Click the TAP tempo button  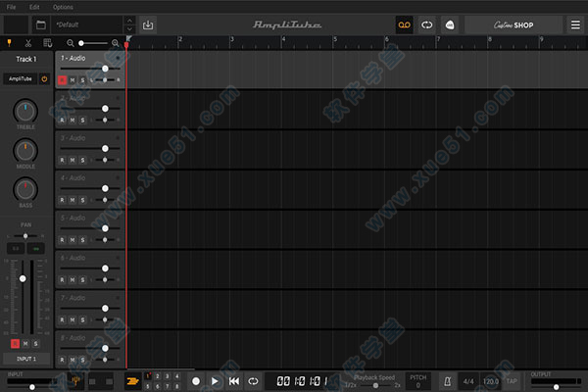pyautogui.click(x=512, y=381)
